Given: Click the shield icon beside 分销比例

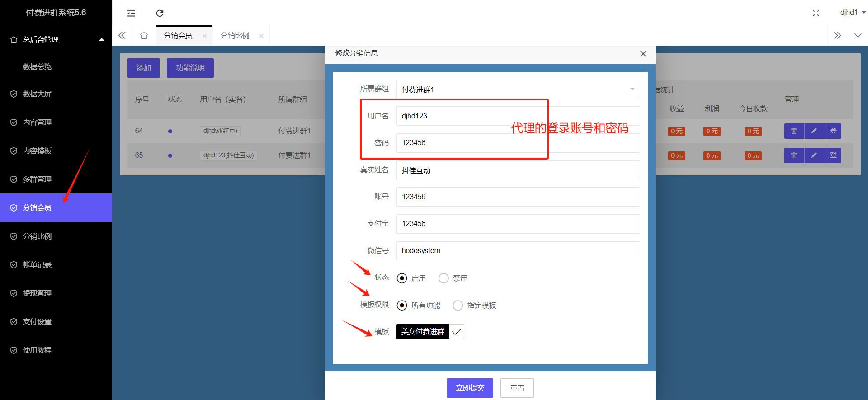Looking at the screenshot, I should pyautogui.click(x=14, y=236).
